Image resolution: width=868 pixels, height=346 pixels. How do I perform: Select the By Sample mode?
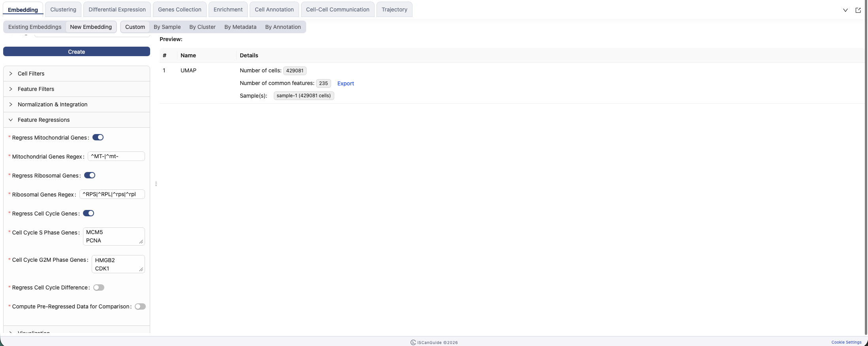coord(167,27)
